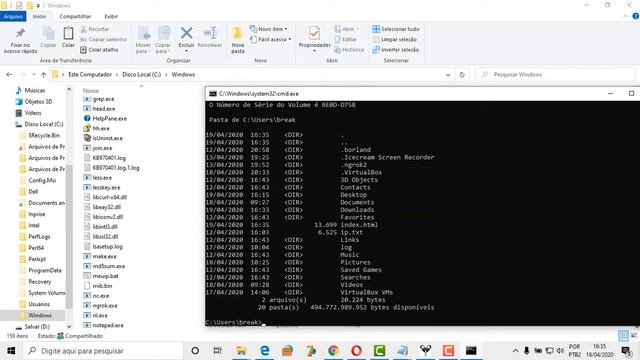Choose Copiar caminho in the ribbon
This screenshot has height=360, width=640.
point(103,39)
